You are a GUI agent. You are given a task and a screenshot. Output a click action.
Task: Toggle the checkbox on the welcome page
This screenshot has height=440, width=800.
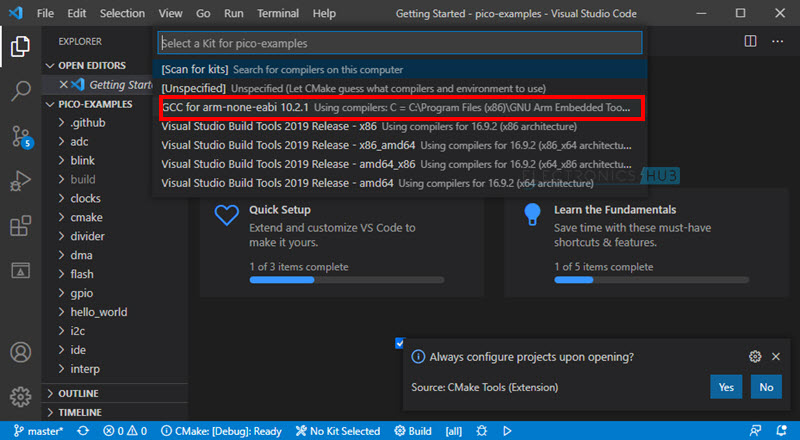(400, 343)
